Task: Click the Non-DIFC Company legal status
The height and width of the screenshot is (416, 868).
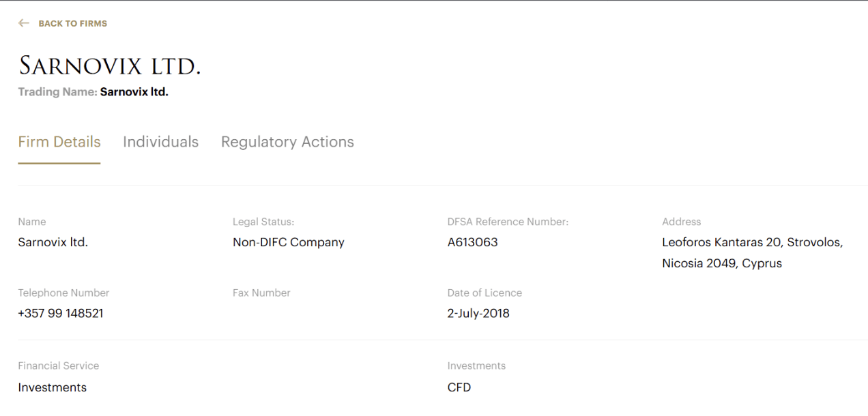Action: [289, 242]
